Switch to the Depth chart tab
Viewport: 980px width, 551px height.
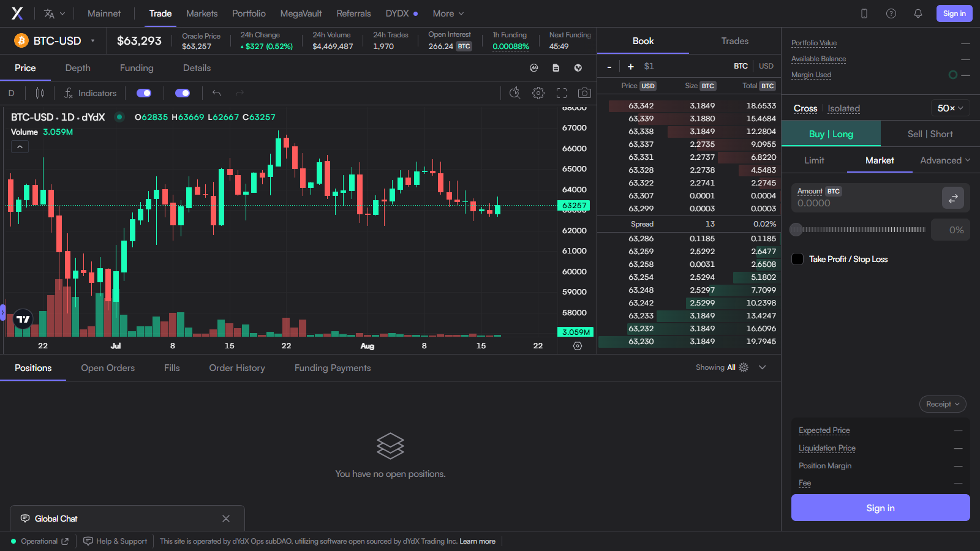(x=78, y=68)
